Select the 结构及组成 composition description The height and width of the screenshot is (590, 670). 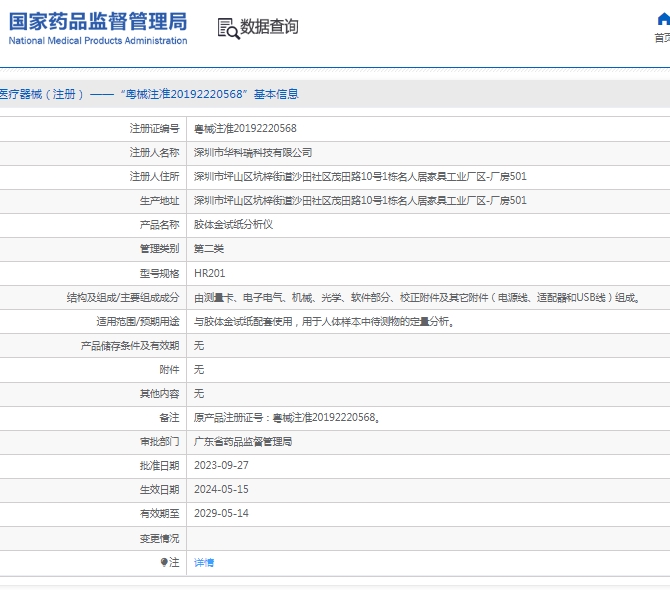click(x=417, y=297)
